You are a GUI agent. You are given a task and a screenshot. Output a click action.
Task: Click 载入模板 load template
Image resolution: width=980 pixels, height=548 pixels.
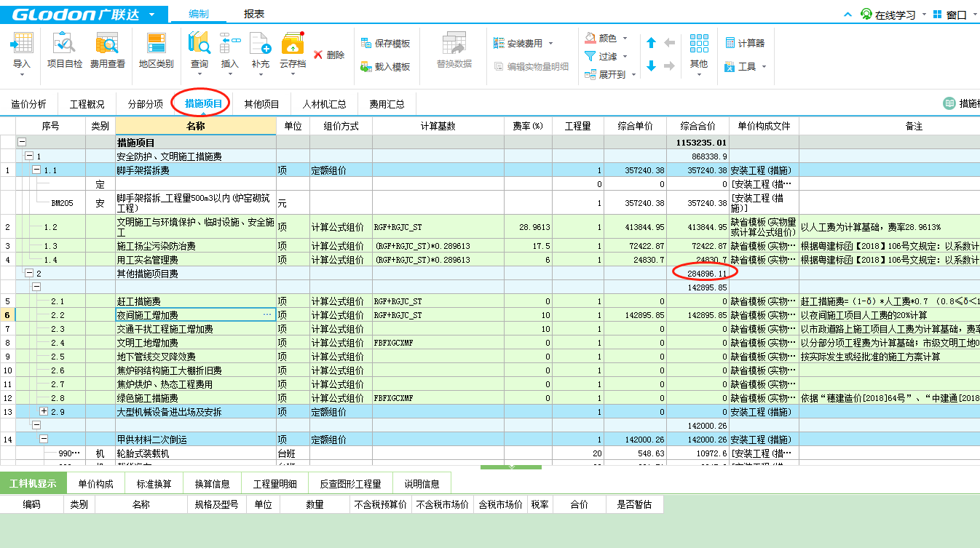[x=385, y=67]
